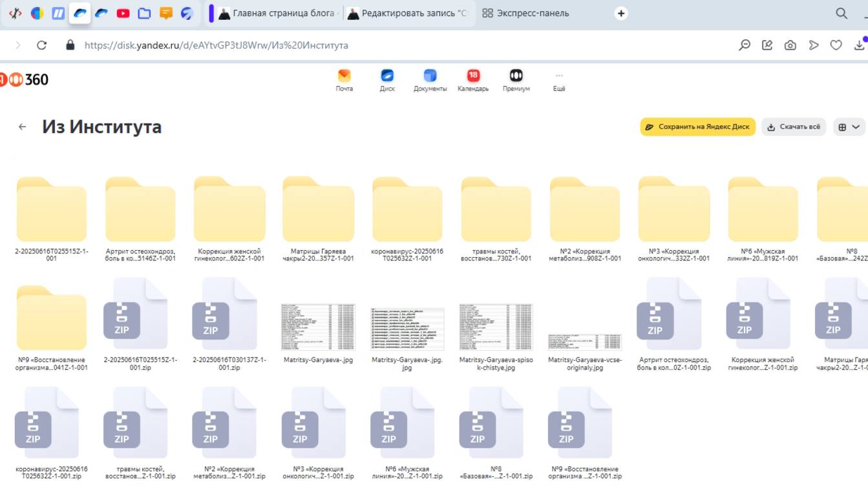
Task: Click the pencil edit icon in the toolbar
Action: tap(767, 45)
